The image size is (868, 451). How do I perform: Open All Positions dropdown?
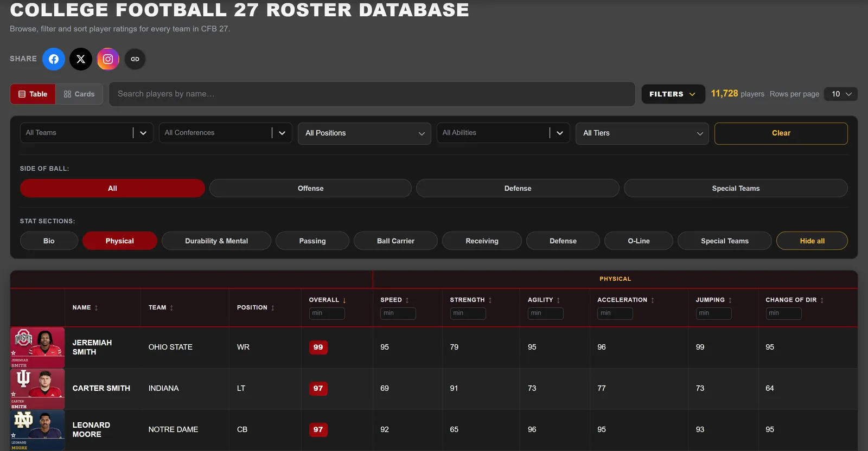click(x=365, y=133)
